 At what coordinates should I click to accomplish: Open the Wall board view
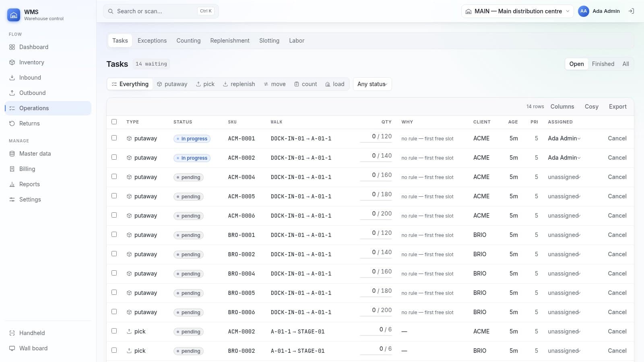click(48, 348)
